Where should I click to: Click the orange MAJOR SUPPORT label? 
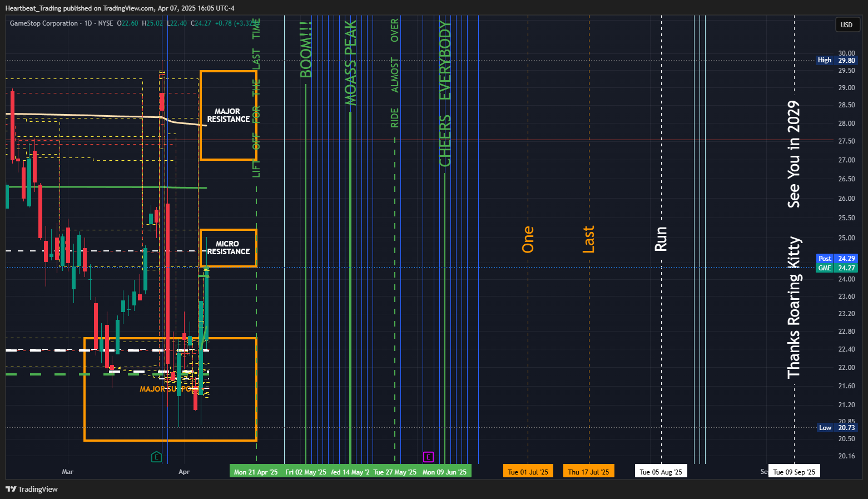(168, 389)
